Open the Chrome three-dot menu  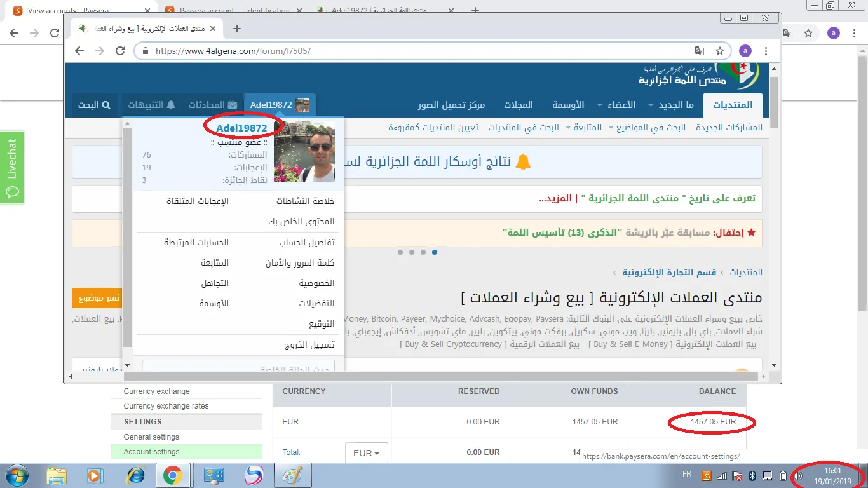(x=766, y=51)
